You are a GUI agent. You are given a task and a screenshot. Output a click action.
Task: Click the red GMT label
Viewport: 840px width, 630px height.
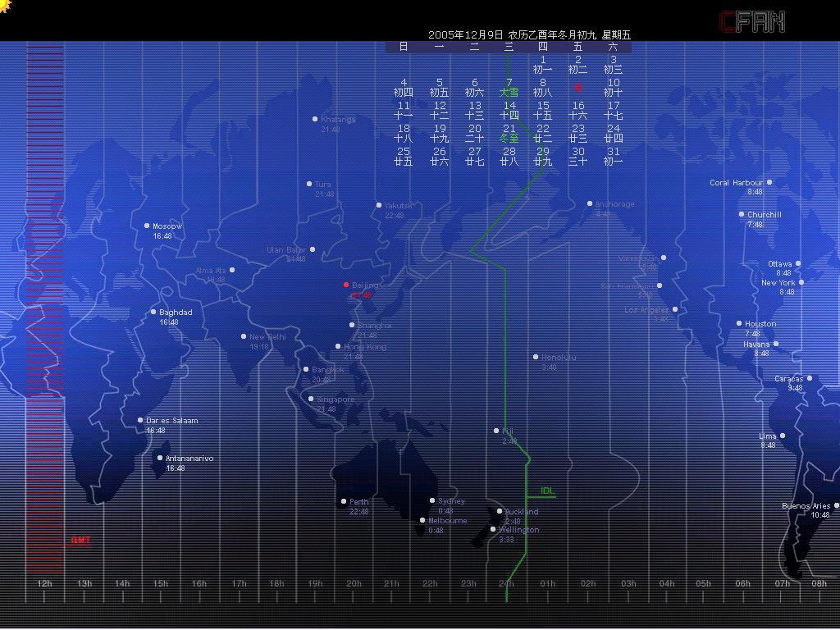pos(80,540)
